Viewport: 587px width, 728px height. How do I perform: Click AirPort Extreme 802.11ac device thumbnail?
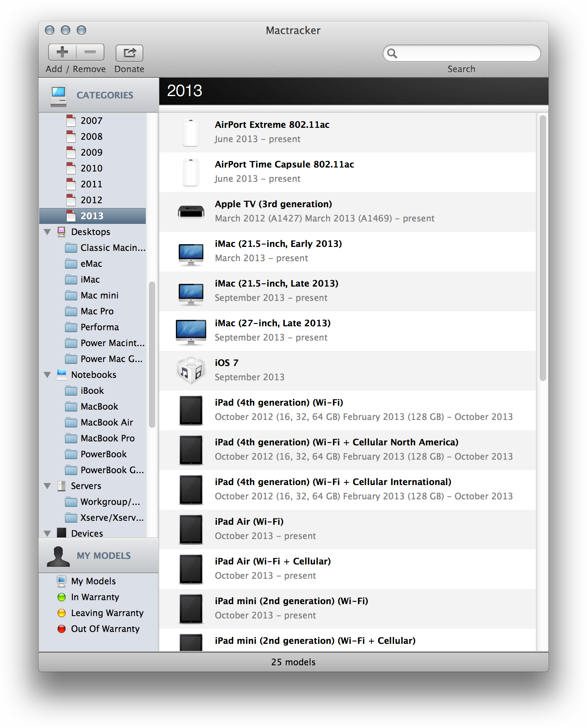(x=191, y=133)
